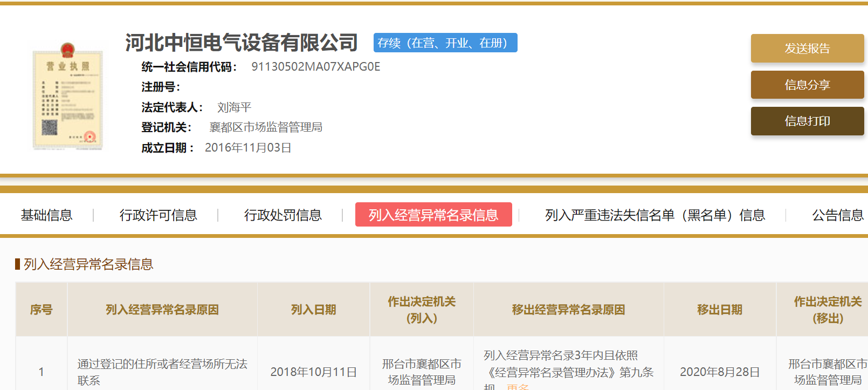Select the credit code 91130502MA07XAPG0E

[x=316, y=66]
